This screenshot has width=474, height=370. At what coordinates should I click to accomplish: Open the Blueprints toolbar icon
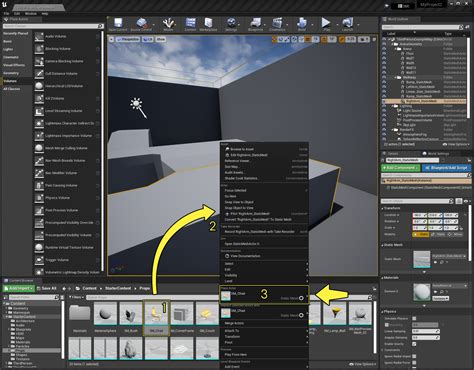(255, 24)
